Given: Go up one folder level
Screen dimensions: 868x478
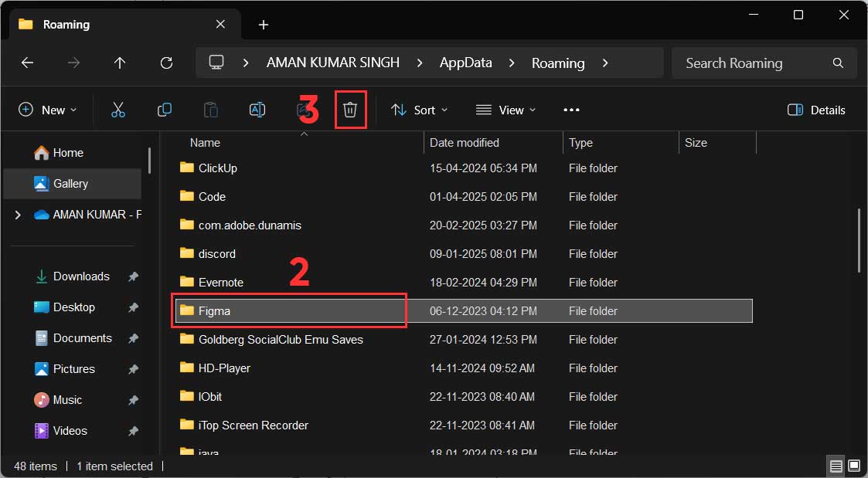Looking at the screenshot, I should [120, 63].
